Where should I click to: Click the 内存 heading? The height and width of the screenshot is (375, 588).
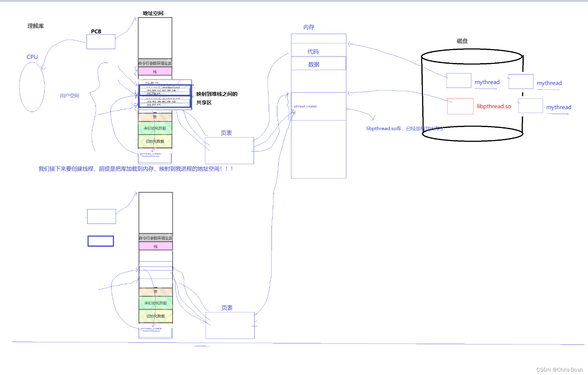[x=309, y=27]
